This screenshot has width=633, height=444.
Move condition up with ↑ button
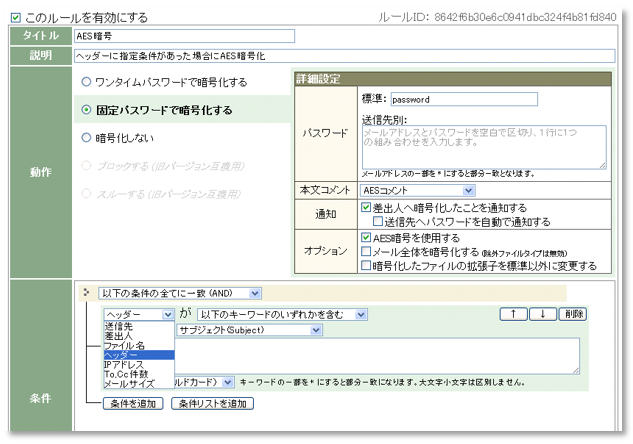(514, 314)
